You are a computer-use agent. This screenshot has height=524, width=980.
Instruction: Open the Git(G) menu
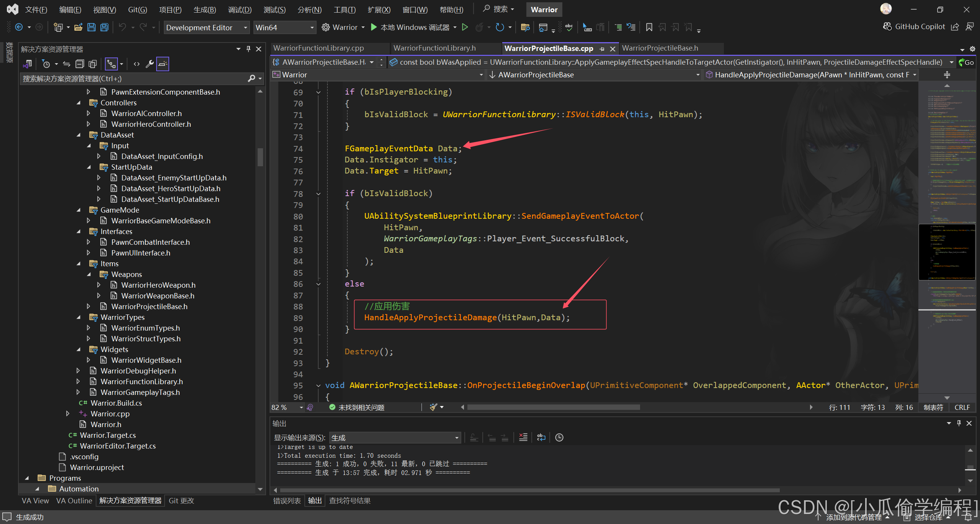tap(137, 10)
